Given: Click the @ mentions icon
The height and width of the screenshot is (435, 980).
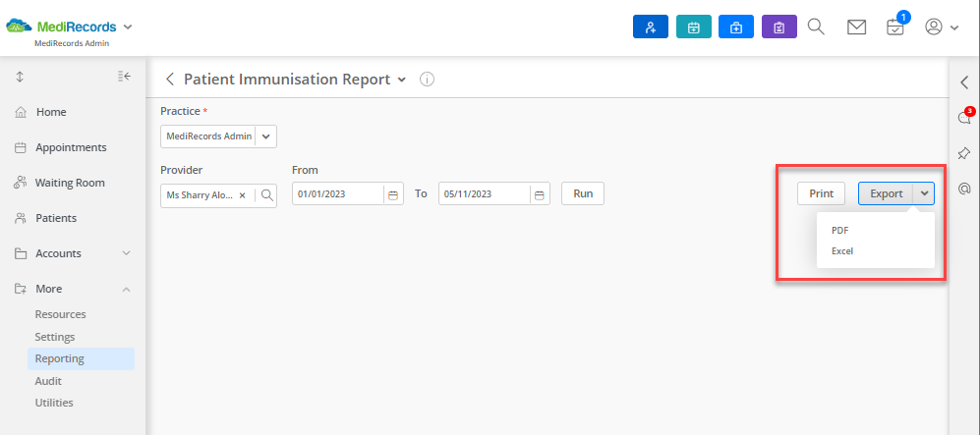Looking at the screenshot, I should tap(963, 189).
